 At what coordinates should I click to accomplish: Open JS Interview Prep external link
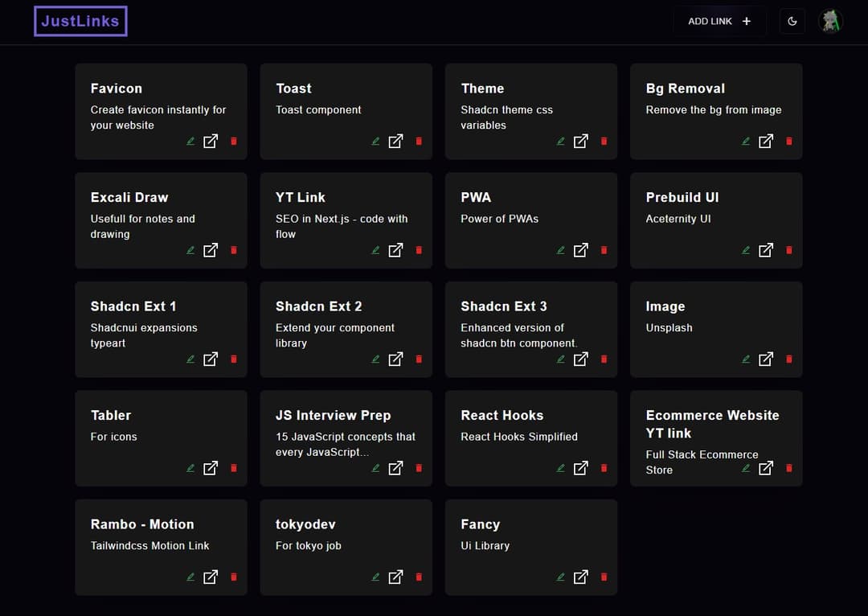click(x=395, y=468)
